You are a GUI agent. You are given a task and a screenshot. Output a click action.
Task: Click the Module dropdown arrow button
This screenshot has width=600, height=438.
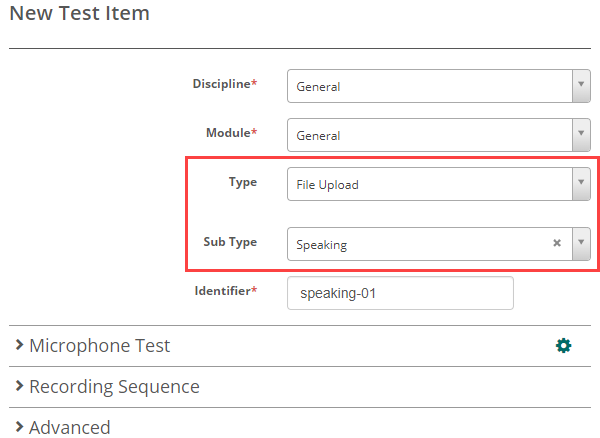click(x=580, y=135)
